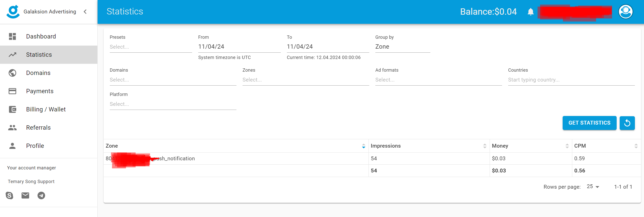Click the Statistics trend-line icon
Image resolution: width=644 pixels, height=217 pixels.
pyautogui.click(x=12, y=55)
